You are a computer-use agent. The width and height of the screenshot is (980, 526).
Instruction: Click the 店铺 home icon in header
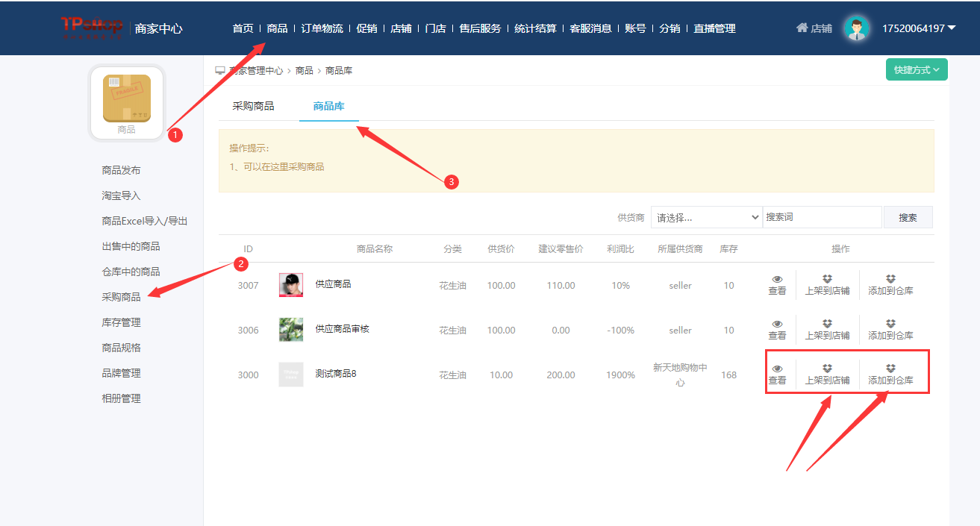(x=802, y=28)
